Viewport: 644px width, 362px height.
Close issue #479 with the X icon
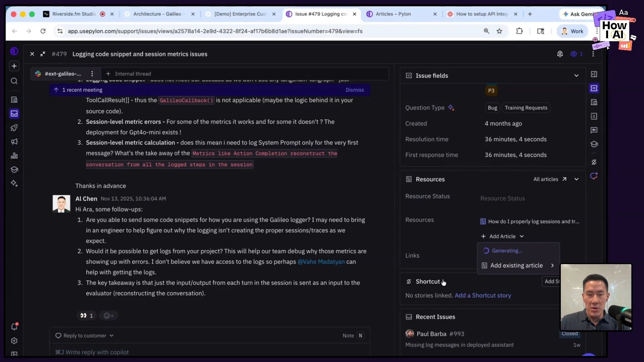click(32, 54)
